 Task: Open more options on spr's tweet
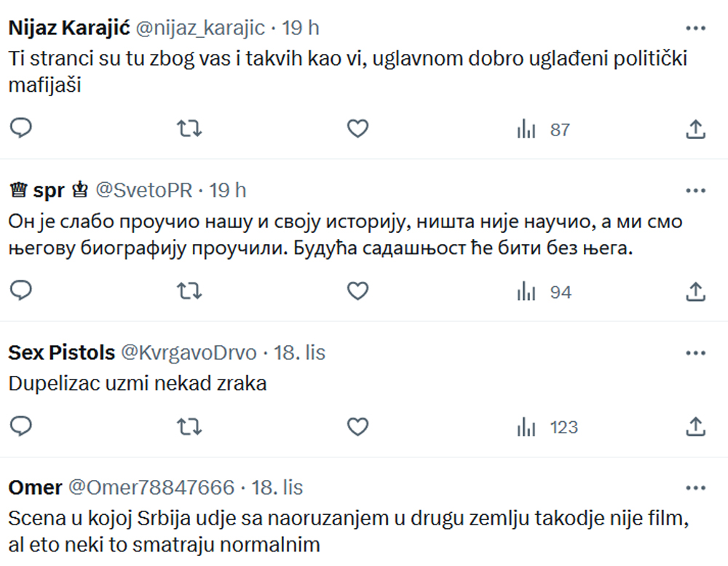coord(695,191)
